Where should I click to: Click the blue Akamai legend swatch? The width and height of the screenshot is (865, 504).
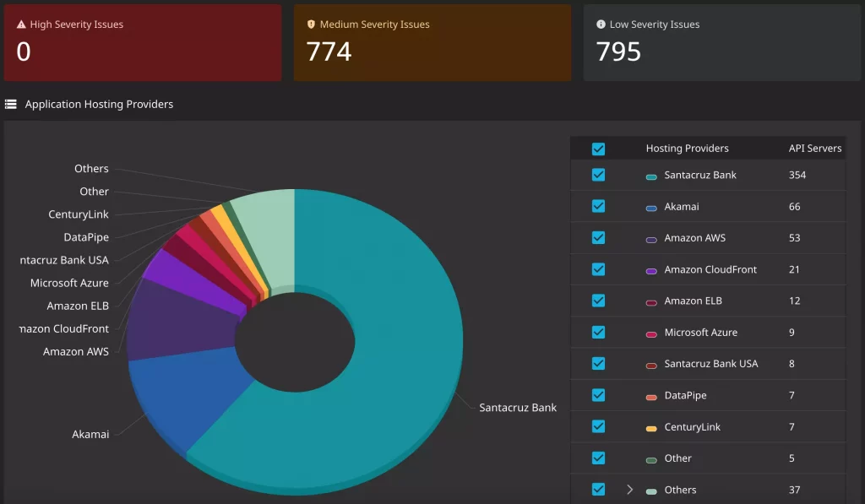pos(651,209)
